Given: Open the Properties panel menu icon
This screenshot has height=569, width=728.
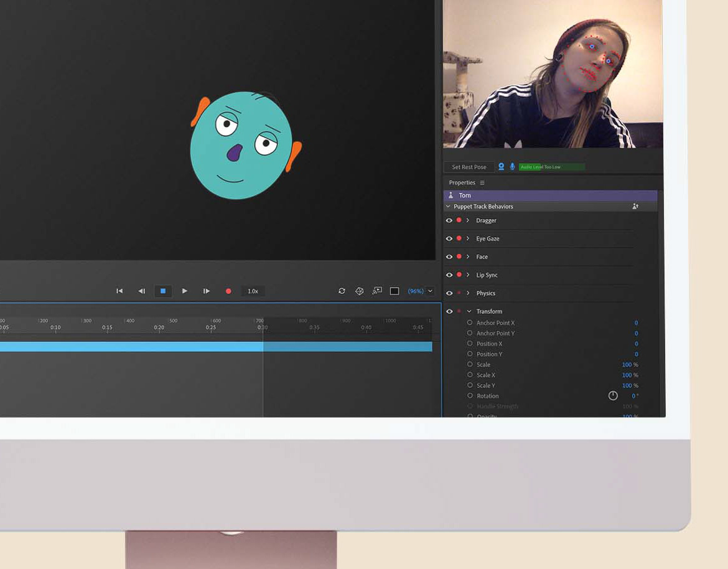Looking at the screenshot, I should pyautogui.click(x=482, y=182).
